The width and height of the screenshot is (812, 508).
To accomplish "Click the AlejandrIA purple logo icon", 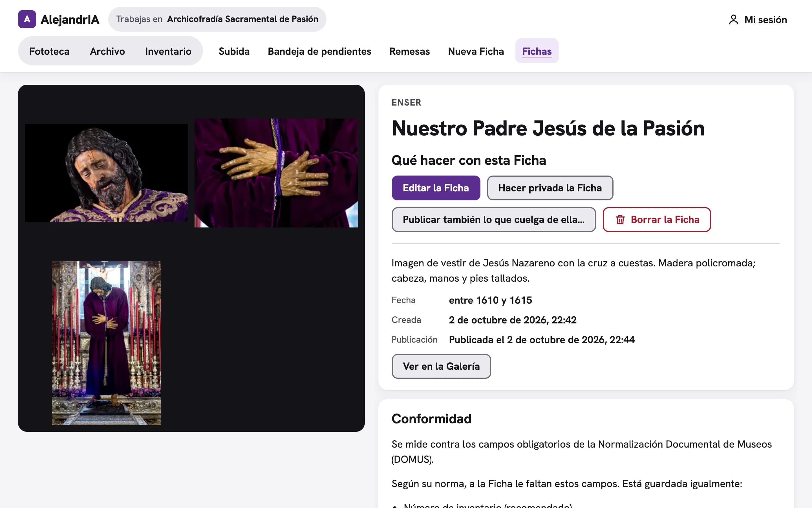I will point(27,19).
